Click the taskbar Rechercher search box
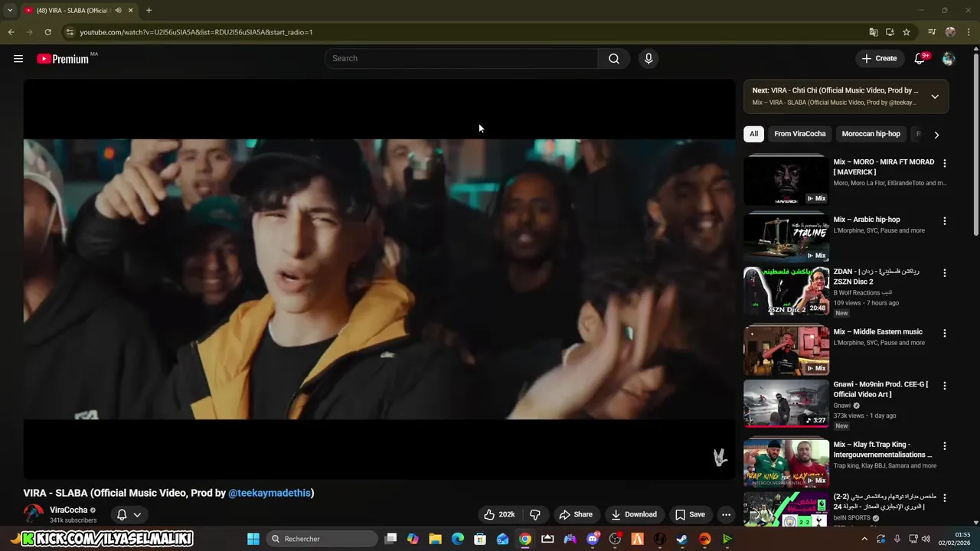This screenshot has width=980, height=551. (x=320, y=539)
